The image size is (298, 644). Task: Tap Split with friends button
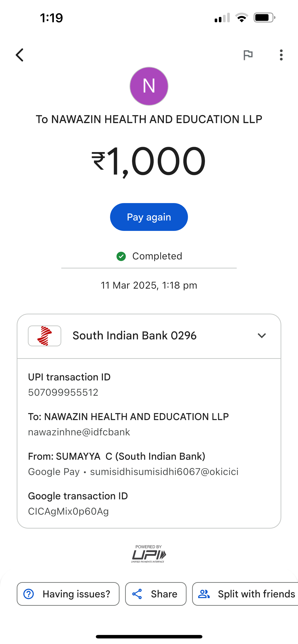[246, 594]
